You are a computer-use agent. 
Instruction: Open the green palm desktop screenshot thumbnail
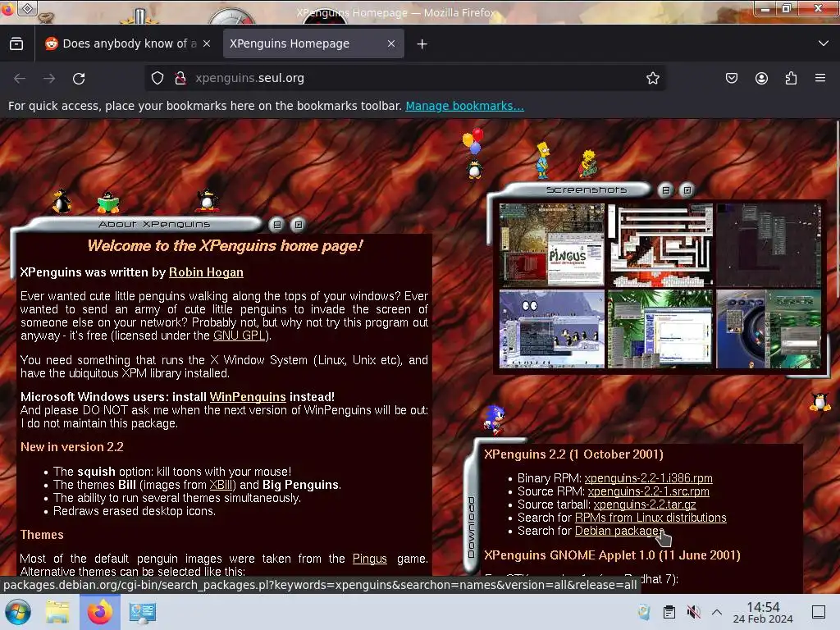(x=660, y=329)
